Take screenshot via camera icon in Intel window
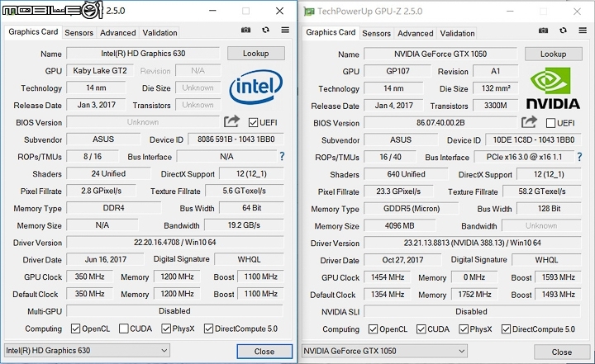 pos(246,30)
